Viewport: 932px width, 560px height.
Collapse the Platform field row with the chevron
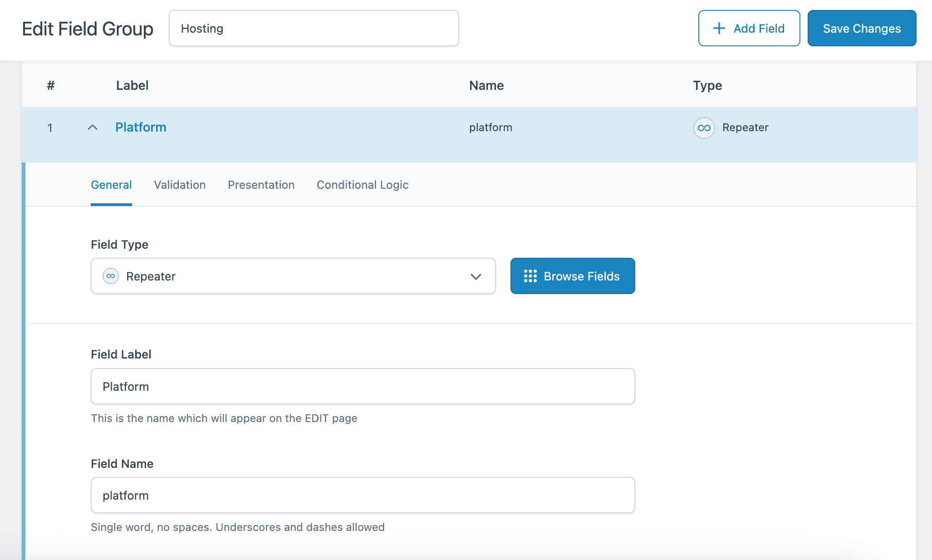(x=93, y=128)
